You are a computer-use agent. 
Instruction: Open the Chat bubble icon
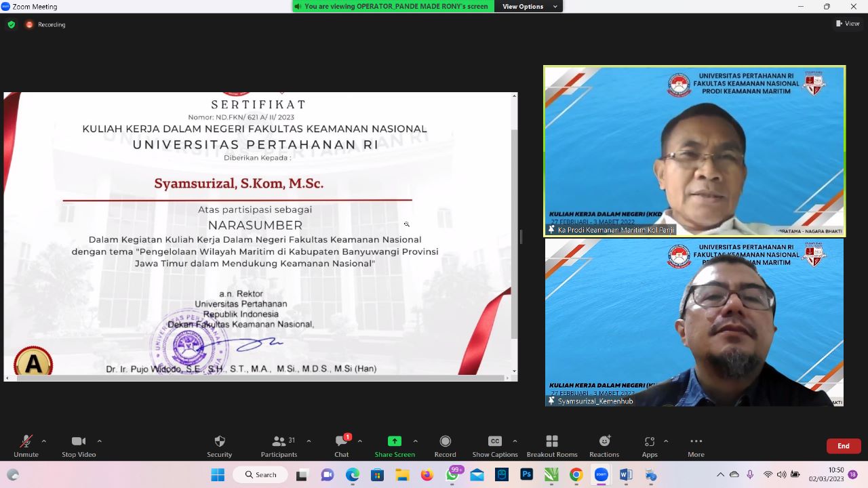click(341, 441)
